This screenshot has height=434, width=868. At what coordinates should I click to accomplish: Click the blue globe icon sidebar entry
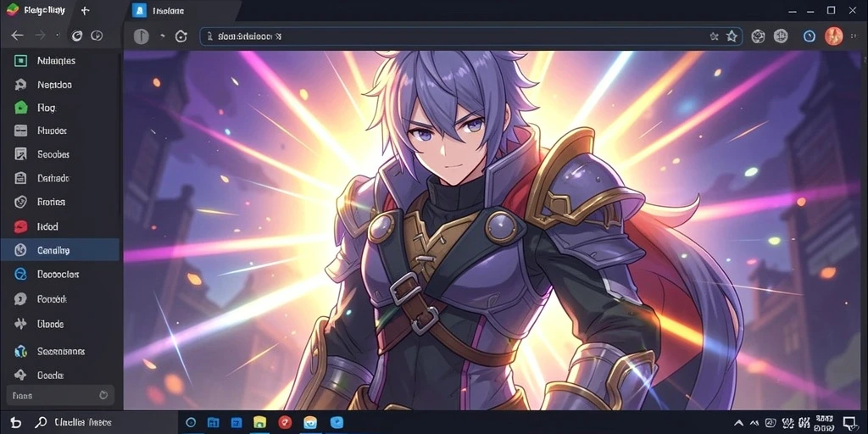[20, 274]
